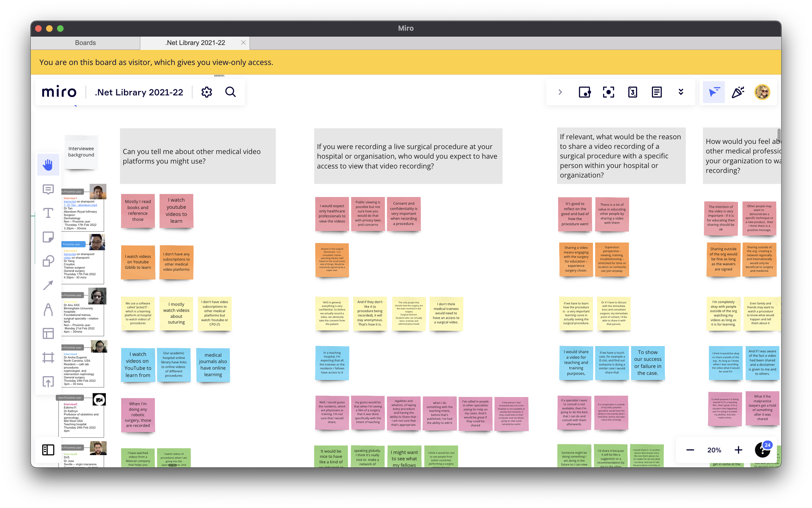
Task: Select the comment tool in sidebar
Action: (x=48, y=189)
